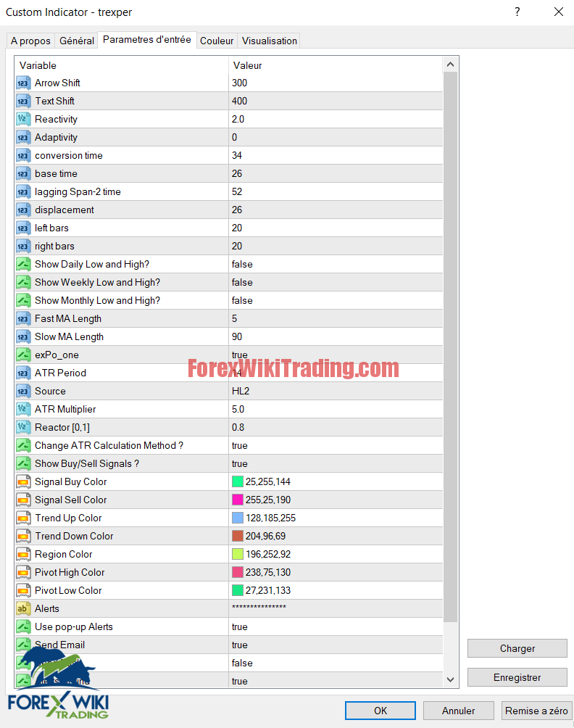Click the vertical scrollbar thumb
Image resolution: width=574 pixels, height=728 pixels.
pos(450,347)
